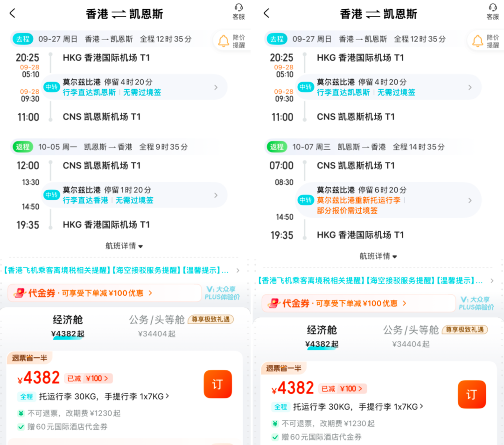Open 代金券 下单减¥100优惠 banner on left screen

tap(105, 293)
